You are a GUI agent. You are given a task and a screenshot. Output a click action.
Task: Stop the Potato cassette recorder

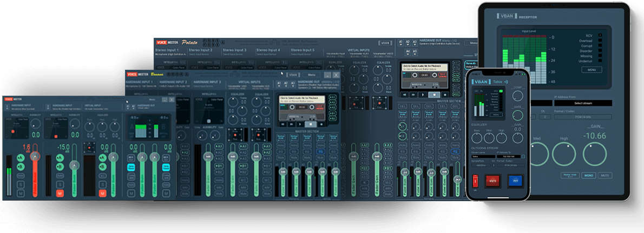pyautogui.click(x=433, y=95)
